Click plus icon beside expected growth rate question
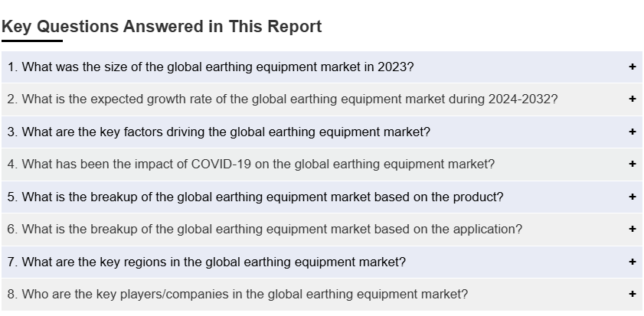Screen dimensions: 644x316 [x=632, y=99]
